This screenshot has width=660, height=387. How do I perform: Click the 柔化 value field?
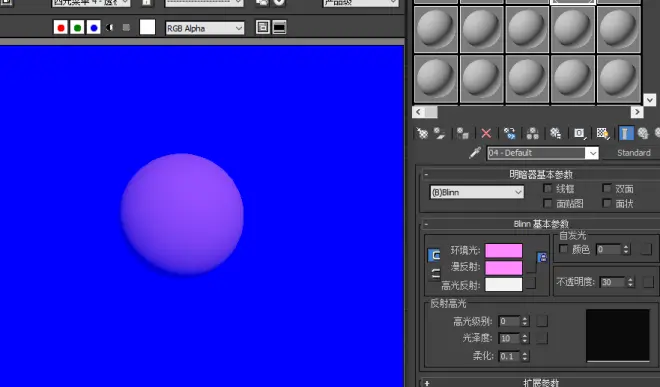(509, 356)
